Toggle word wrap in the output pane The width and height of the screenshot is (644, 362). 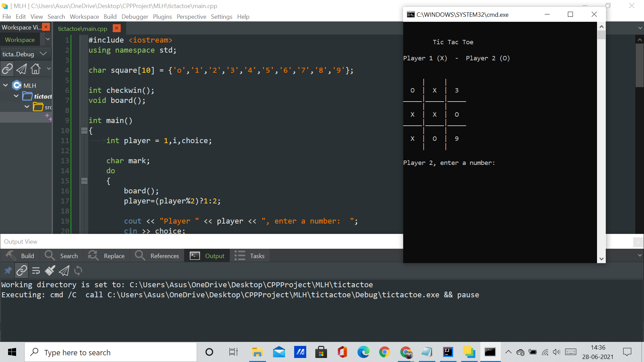click(36, 270)
